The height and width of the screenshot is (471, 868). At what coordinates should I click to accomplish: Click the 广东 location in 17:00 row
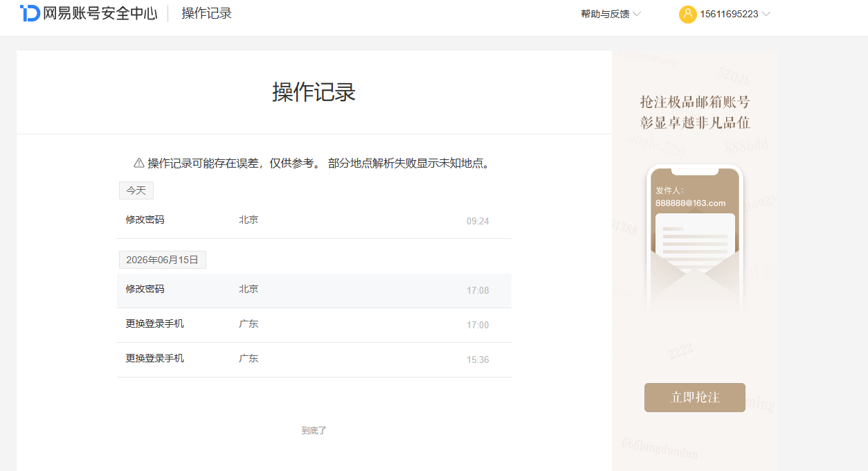[x=248, y=323]
